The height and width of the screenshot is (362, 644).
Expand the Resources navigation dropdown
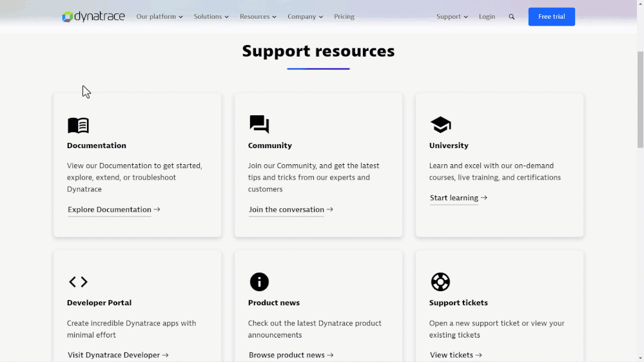click(x=258, y=17)
